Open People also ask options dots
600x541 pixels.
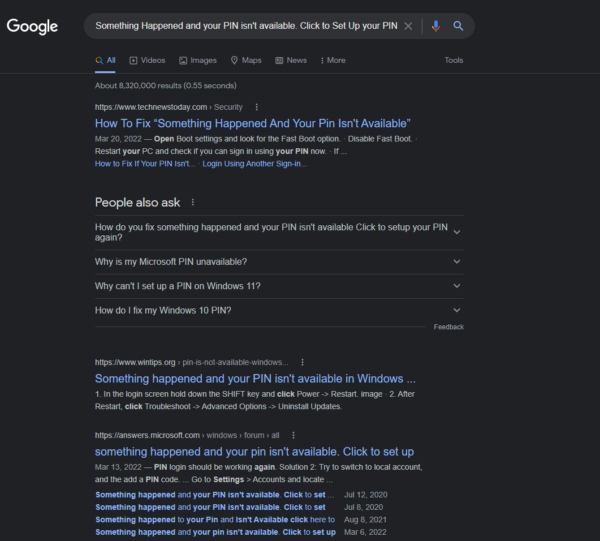point(193,202)
